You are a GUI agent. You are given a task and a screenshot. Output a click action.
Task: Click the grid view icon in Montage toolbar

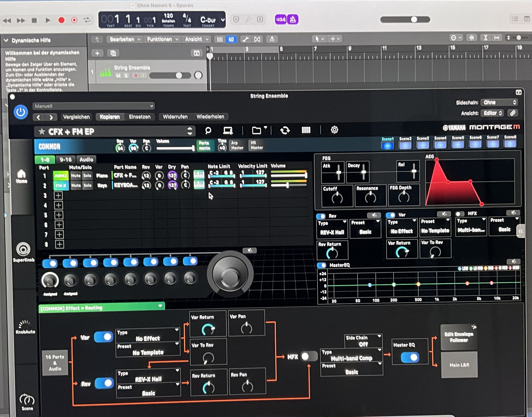point(306,130)
